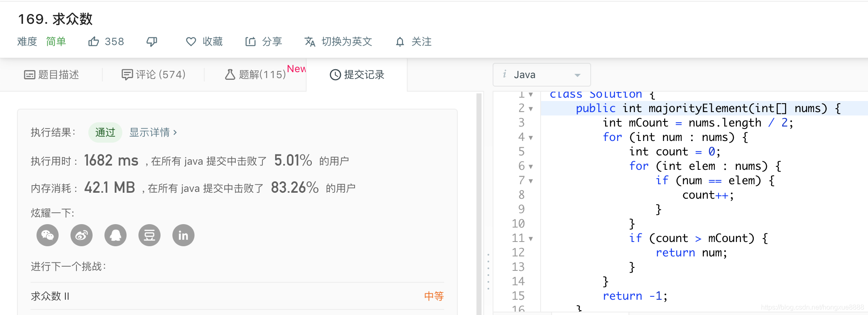Open the 评论 (574) tab

tap(153, 75)
